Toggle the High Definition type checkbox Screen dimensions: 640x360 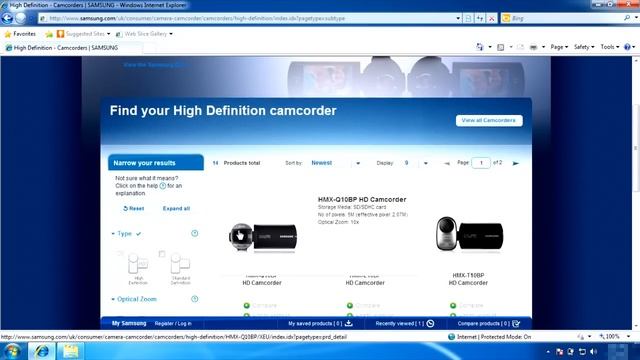[x=120, y=254]
